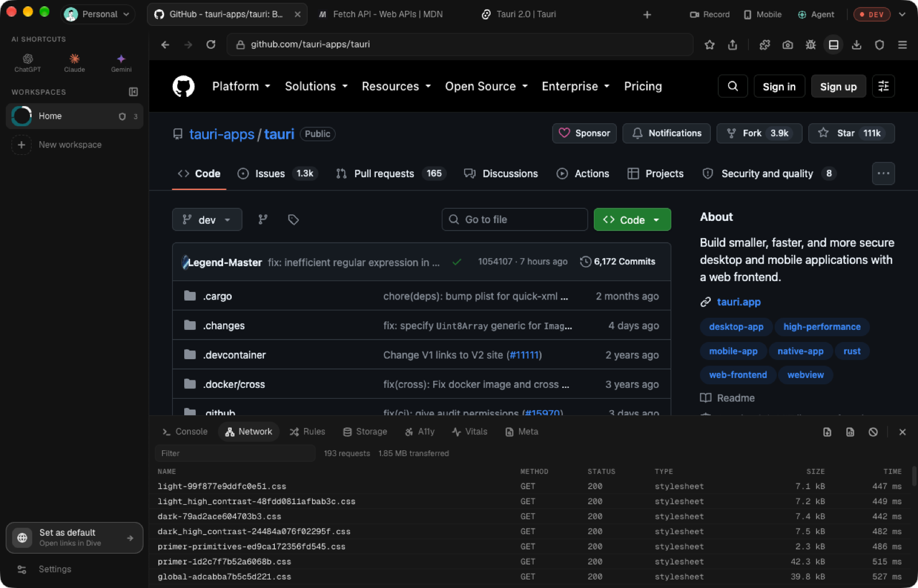Take a screenshot with the camera icon

[x=788, y=45]
